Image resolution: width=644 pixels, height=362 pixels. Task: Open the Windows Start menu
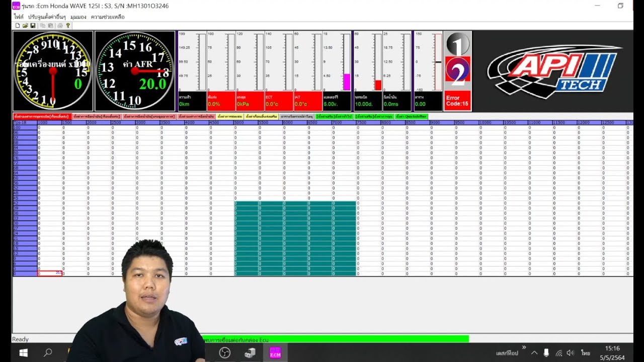point(23,353)
